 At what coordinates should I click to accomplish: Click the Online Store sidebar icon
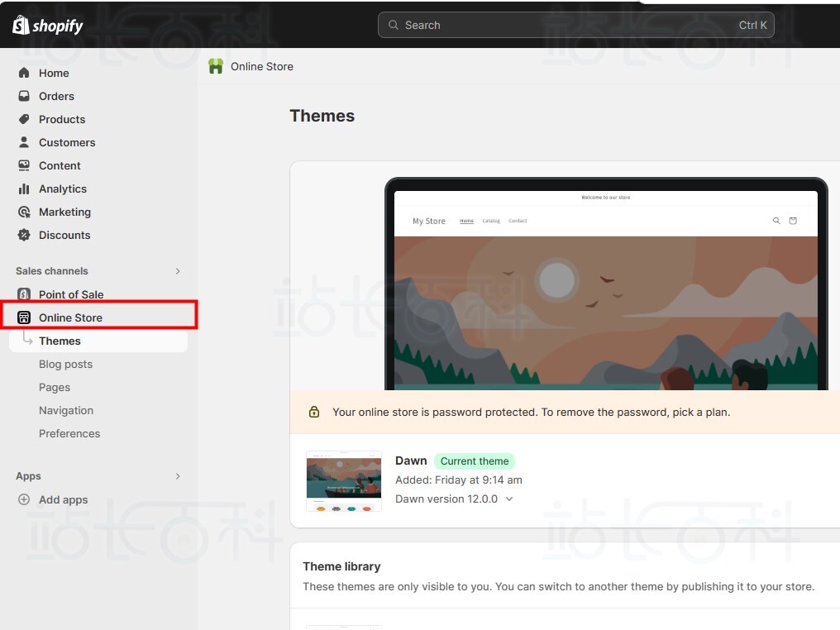click(24, 317)
